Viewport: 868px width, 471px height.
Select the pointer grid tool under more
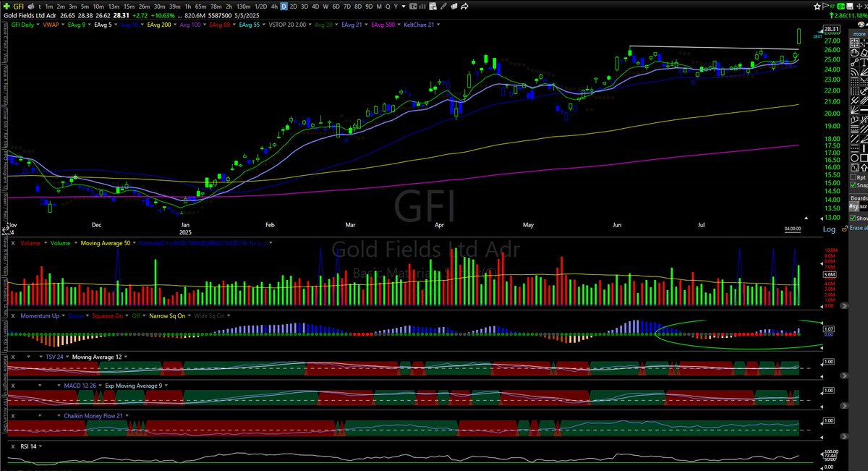(x=854, y=43)
